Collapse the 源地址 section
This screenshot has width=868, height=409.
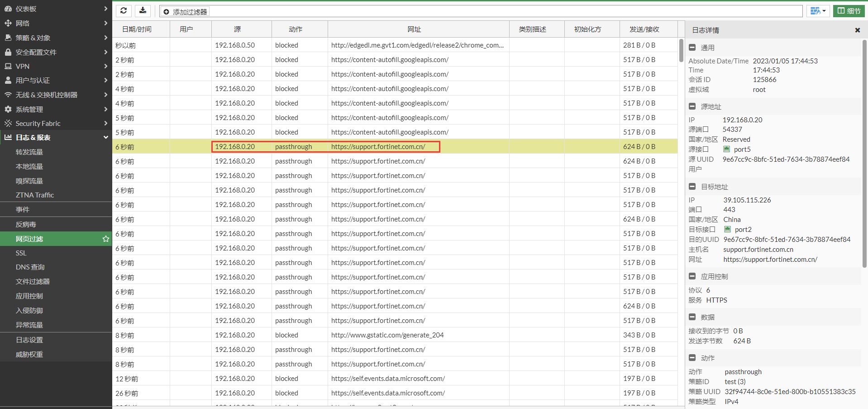tap(692, 106)
